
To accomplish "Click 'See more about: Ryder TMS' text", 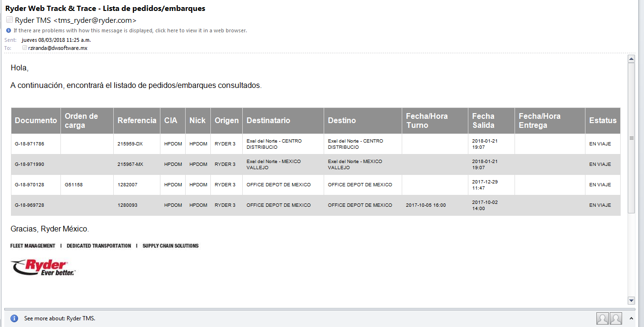I will coord(59,318).
